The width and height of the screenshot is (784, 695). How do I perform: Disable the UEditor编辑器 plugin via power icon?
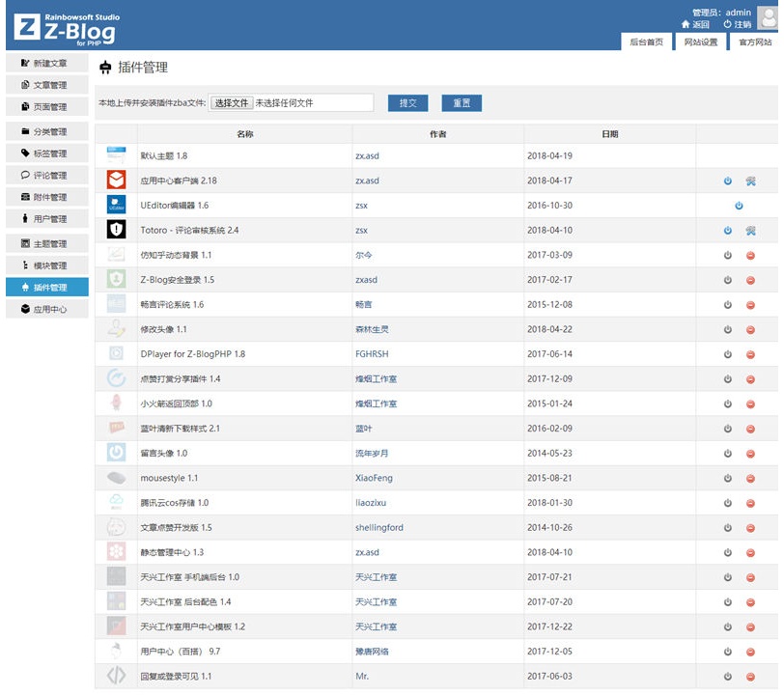(x=739, y=206)
